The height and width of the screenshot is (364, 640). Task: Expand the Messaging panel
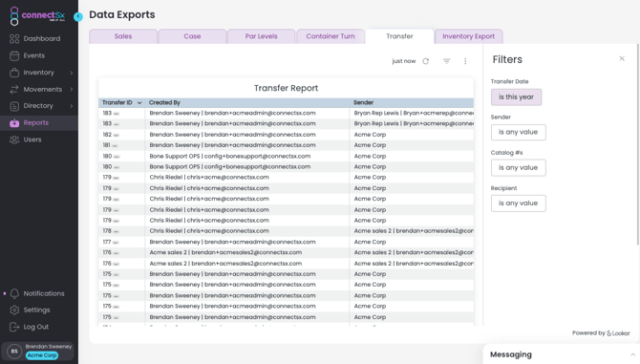(632, 354)
